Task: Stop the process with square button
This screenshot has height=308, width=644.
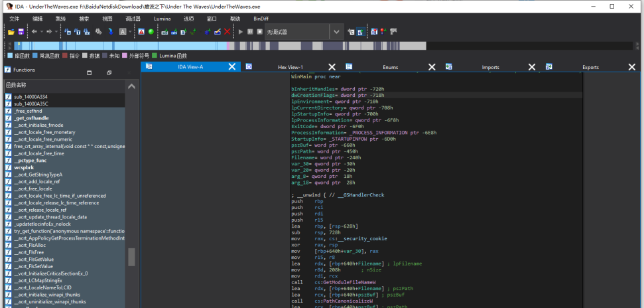Action: [x=259, y=32]
